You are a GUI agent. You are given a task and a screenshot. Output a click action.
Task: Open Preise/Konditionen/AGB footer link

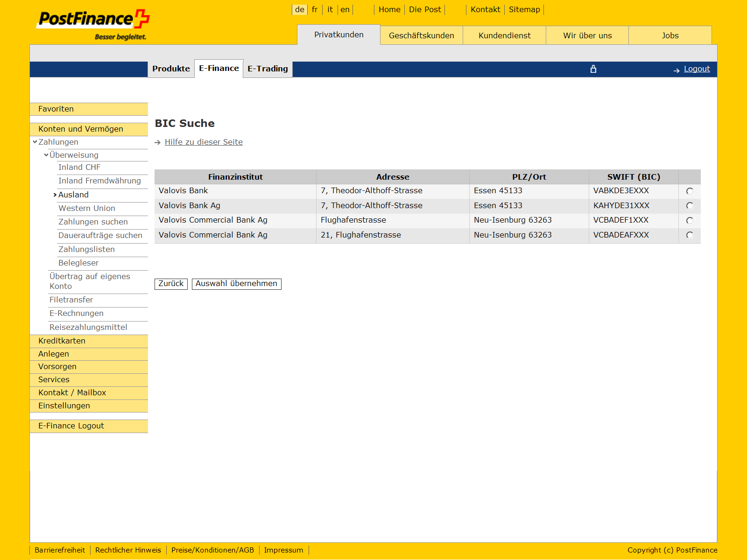tap(212, 550)
